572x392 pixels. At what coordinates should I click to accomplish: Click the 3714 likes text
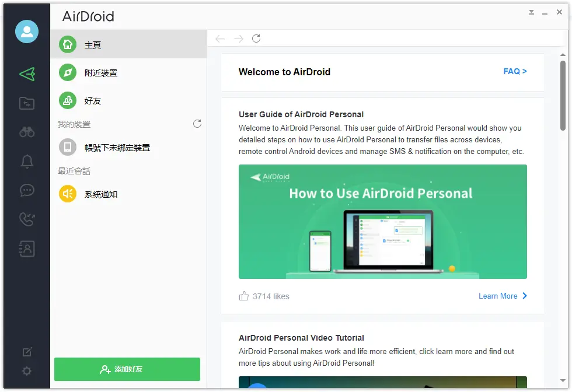point(271,296)
